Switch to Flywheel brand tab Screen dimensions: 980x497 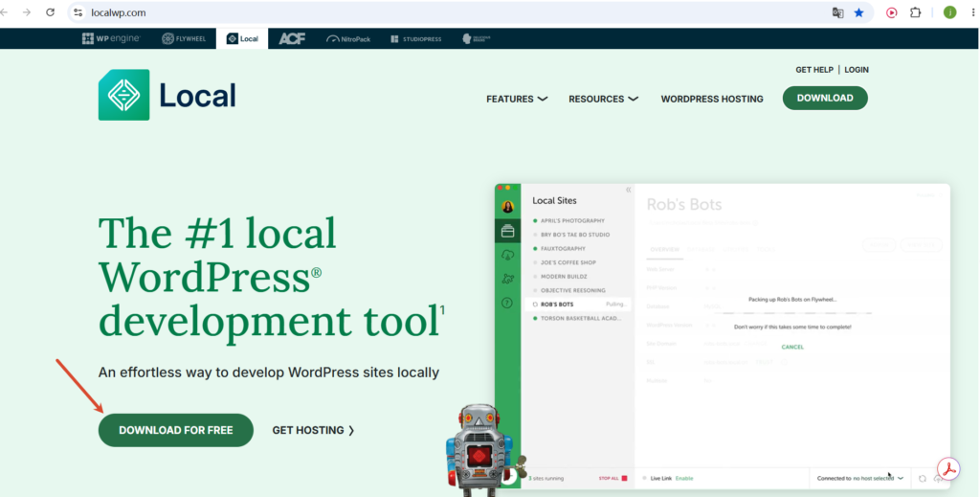coord(184,38)
